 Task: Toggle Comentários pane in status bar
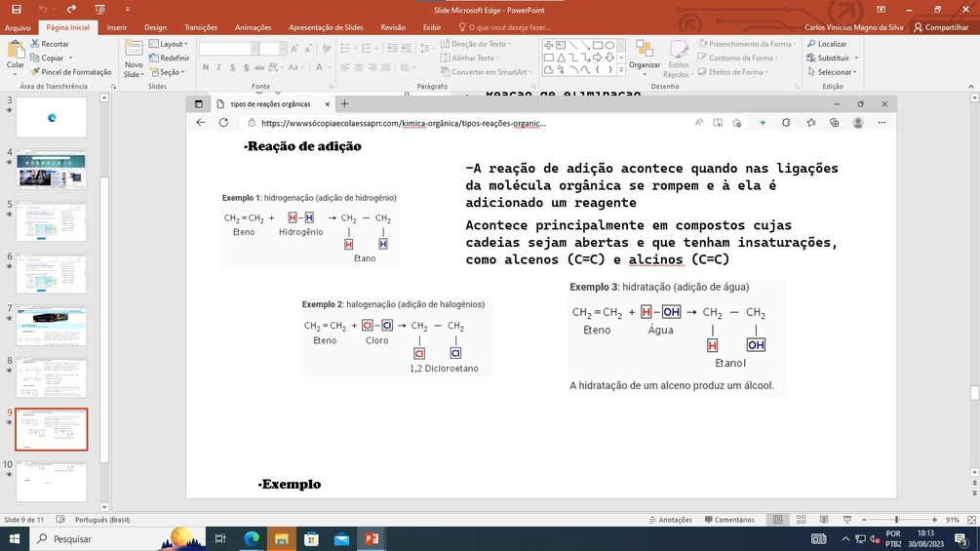pyautogui.click(x=729, y=520)
